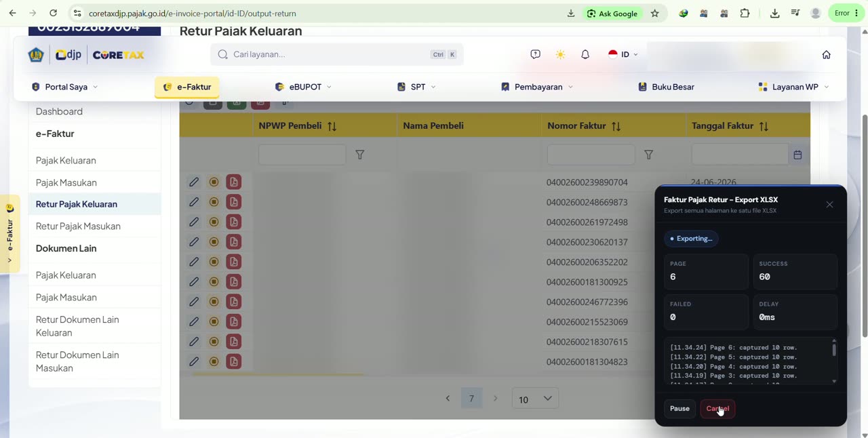The image size is (868, 438).
Task: Open the Buku Besar menu
Action: point(666,87)
